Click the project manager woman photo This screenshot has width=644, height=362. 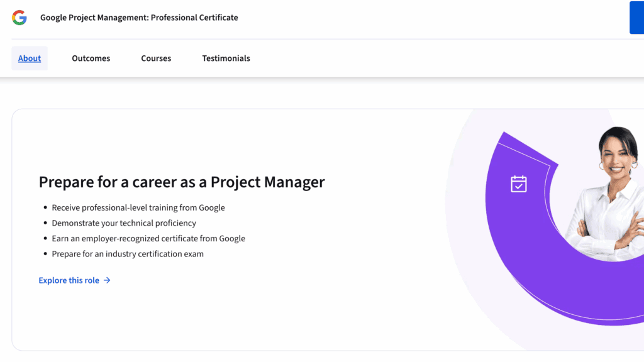[606, 193]
